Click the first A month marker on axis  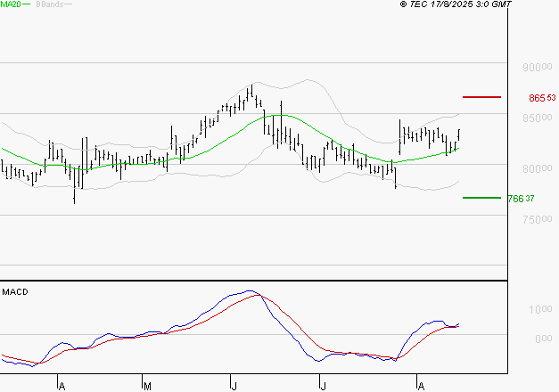point(61,386)
